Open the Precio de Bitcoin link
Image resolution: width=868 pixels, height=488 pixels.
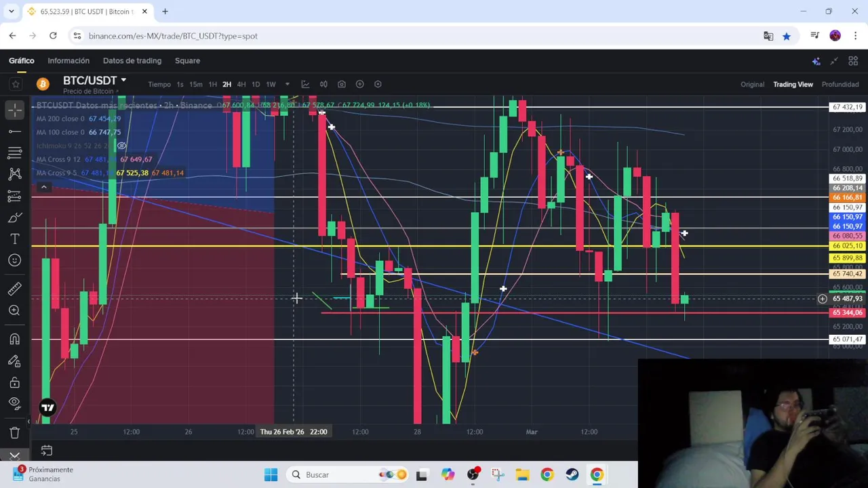[91, 91]
